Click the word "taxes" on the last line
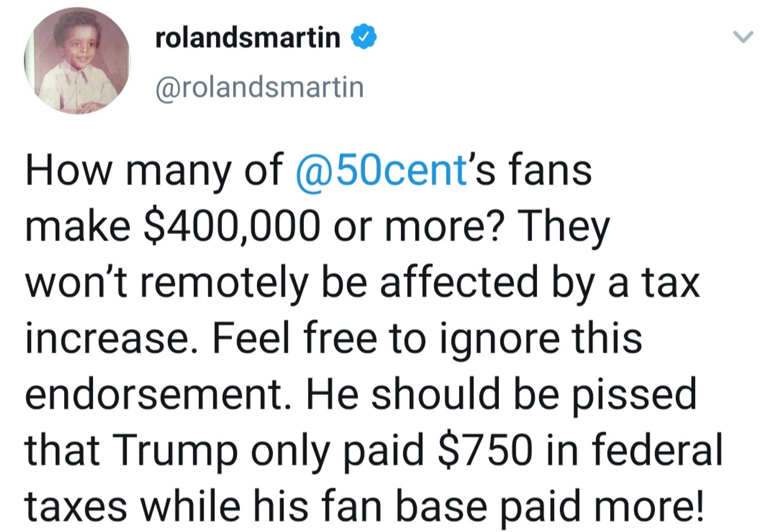The height and width of the screenshot is (532, 777). click(76, 506)
